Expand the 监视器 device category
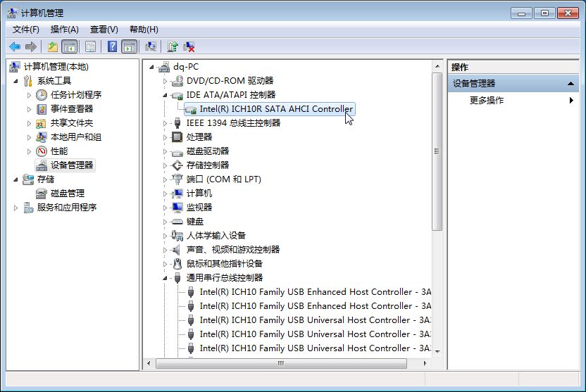586x392 pixels. 165,208
